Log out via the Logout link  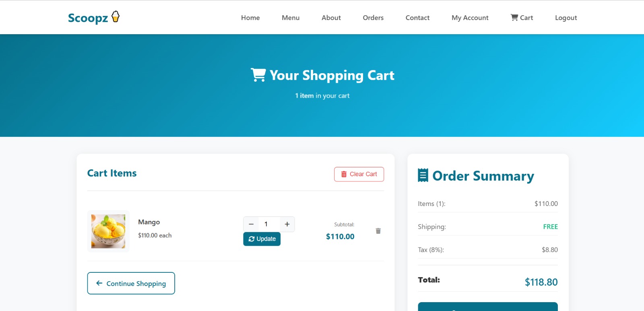[566, 18]
